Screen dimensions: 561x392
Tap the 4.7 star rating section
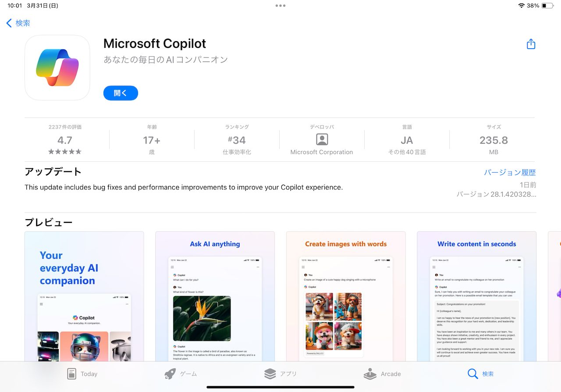click(x=65, y=140)
